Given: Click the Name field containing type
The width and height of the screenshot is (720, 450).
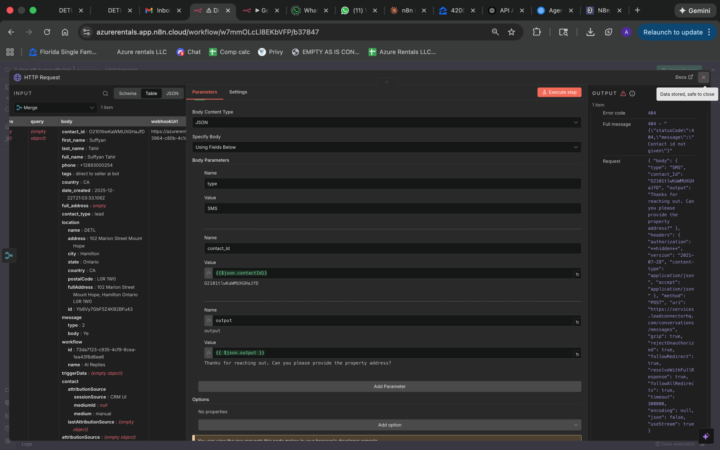Looking at the screenshot, I should click(393, 184).
